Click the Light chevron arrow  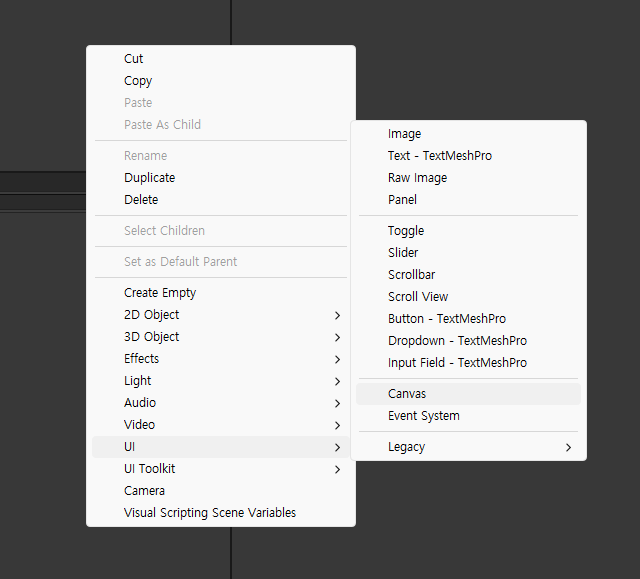click(337, 382)
